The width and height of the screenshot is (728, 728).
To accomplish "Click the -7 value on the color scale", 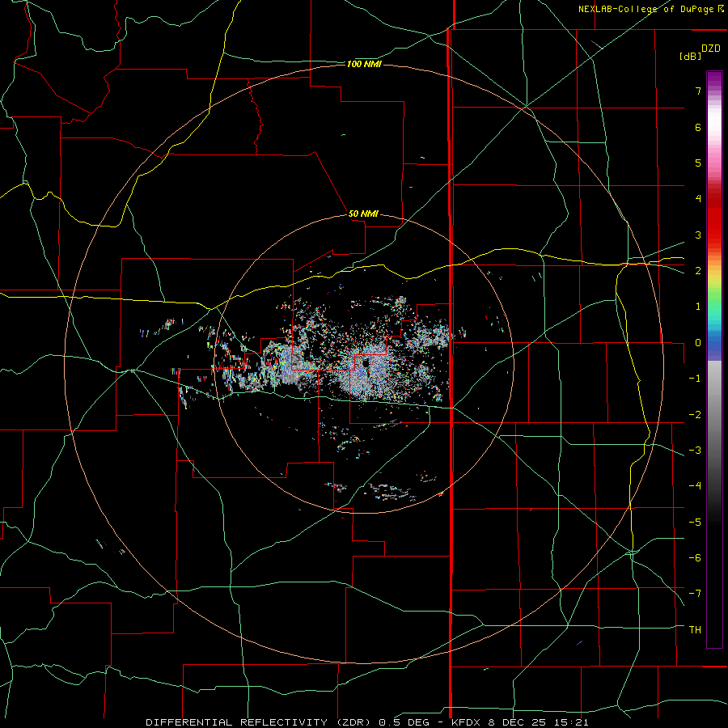I will [x=695, y=594].
